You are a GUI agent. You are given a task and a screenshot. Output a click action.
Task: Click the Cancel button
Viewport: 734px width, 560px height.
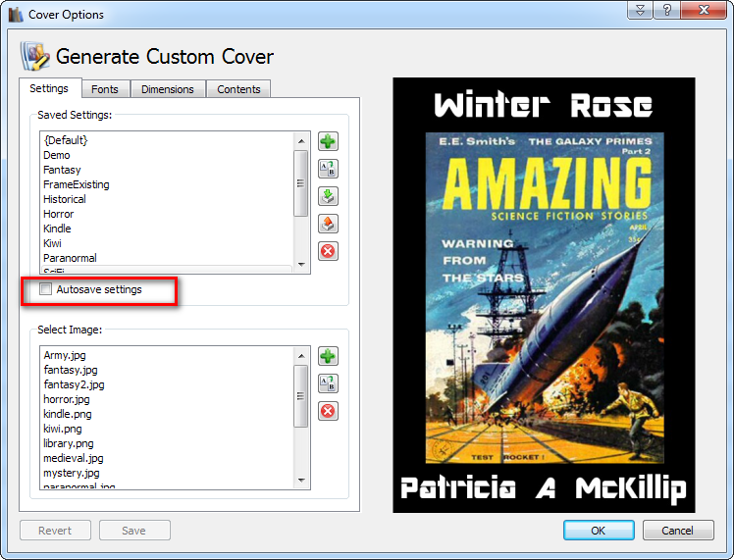click(x=678, y=530)
